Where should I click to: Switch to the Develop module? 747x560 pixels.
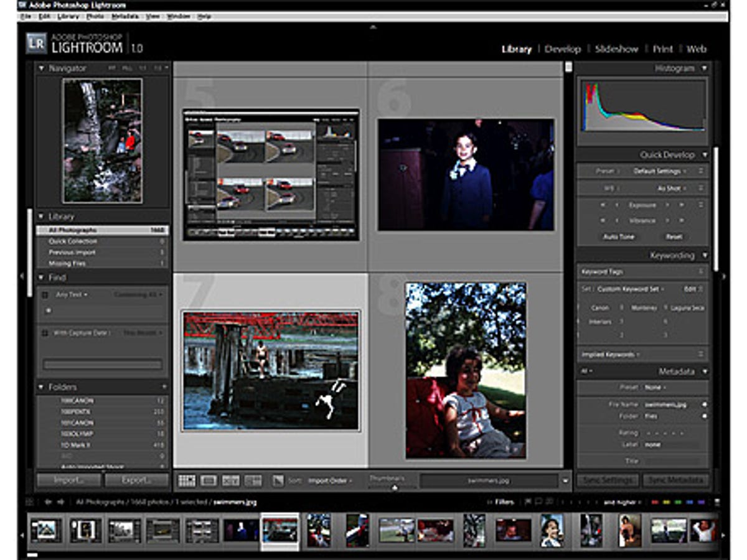click(562, 49)
